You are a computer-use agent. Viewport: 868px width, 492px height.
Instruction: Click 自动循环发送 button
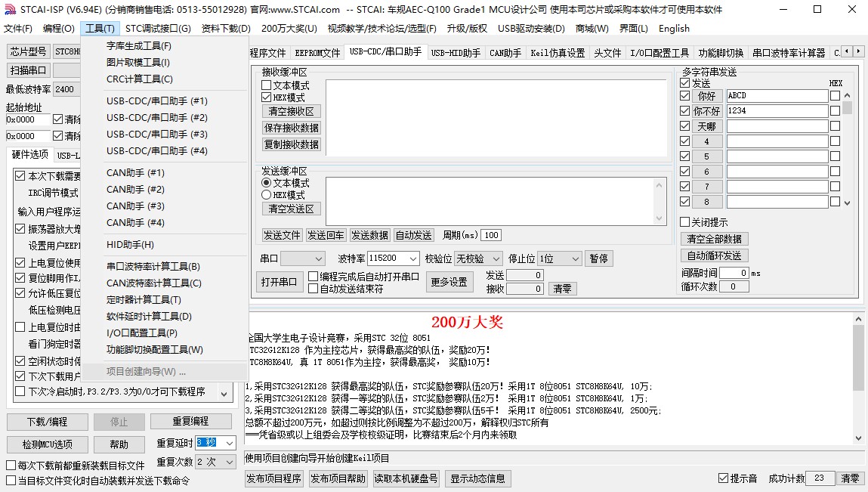pyautogui.click(x=714, y=255)
